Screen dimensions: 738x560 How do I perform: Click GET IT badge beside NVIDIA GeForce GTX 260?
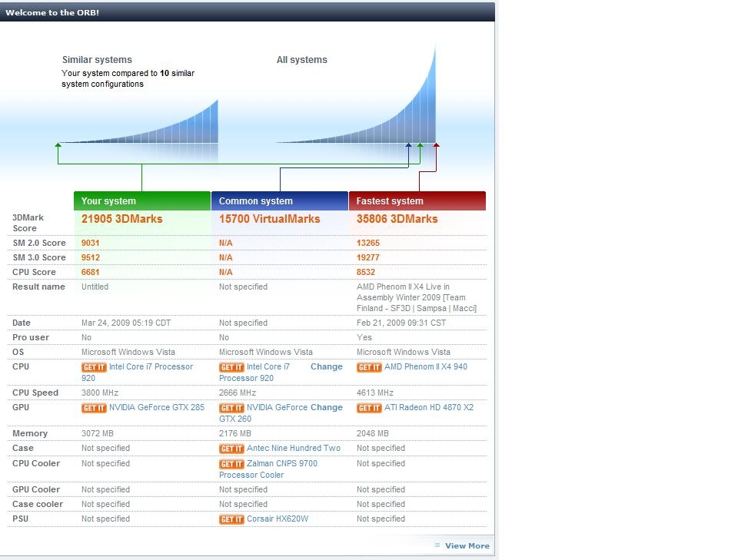(x=231, y=408)
